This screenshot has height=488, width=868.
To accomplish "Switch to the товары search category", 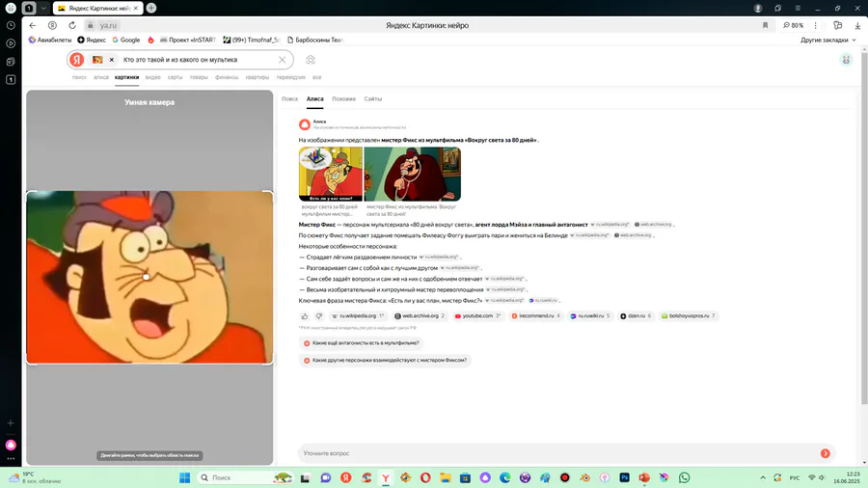I will tap(199, 77).
